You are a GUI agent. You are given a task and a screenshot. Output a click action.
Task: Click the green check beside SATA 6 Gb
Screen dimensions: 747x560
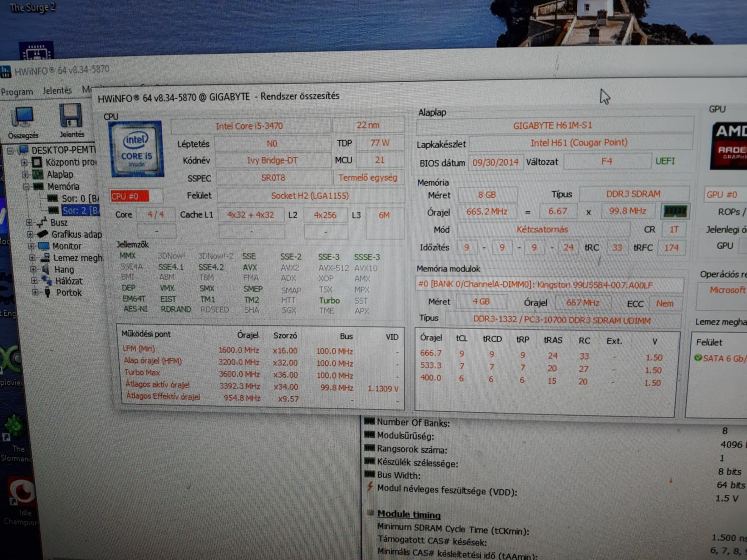(x=699, y=358)
